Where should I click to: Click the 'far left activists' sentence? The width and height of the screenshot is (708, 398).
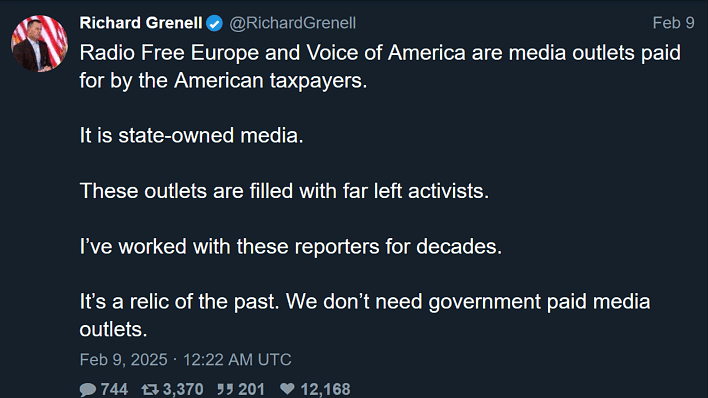tap(284, 191)
